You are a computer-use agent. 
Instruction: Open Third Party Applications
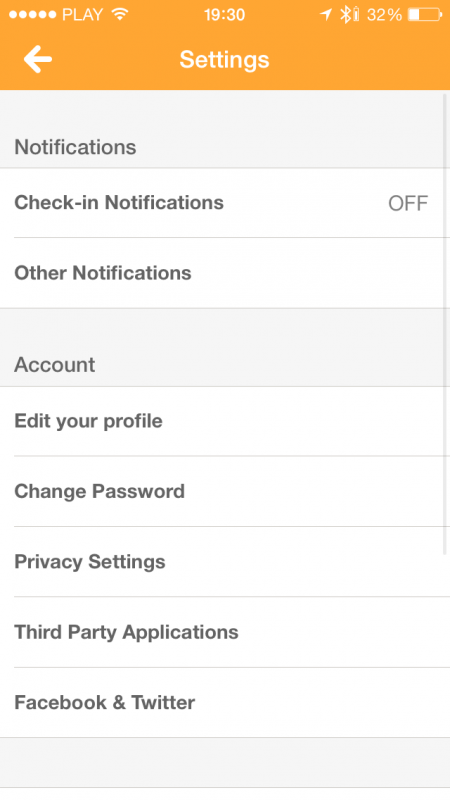click(x=225, y=632)
